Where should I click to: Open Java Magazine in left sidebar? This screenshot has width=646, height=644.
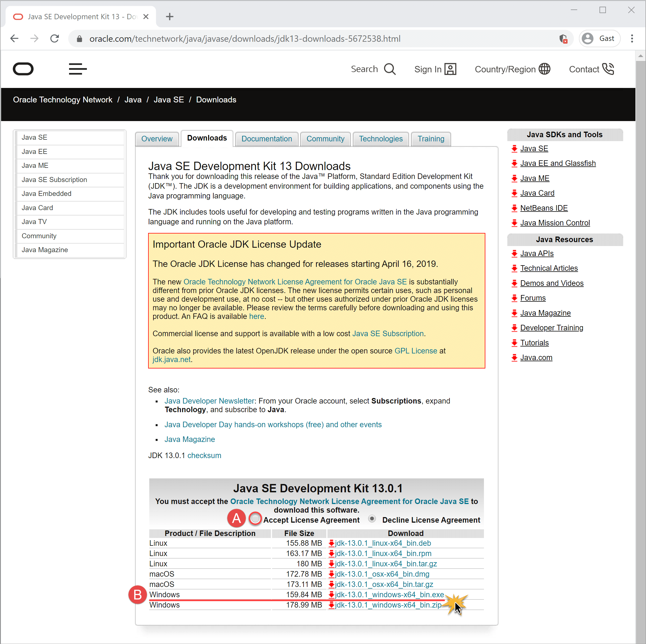(70, 250)
